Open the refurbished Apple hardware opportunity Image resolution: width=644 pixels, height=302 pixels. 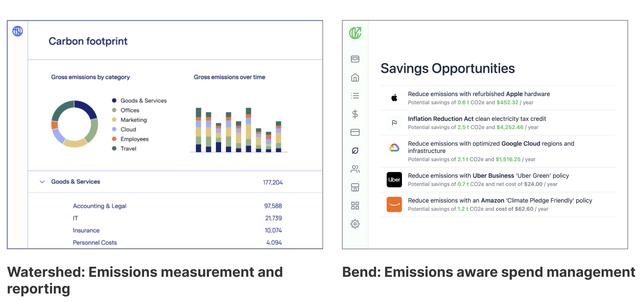(x=479, y=94)
